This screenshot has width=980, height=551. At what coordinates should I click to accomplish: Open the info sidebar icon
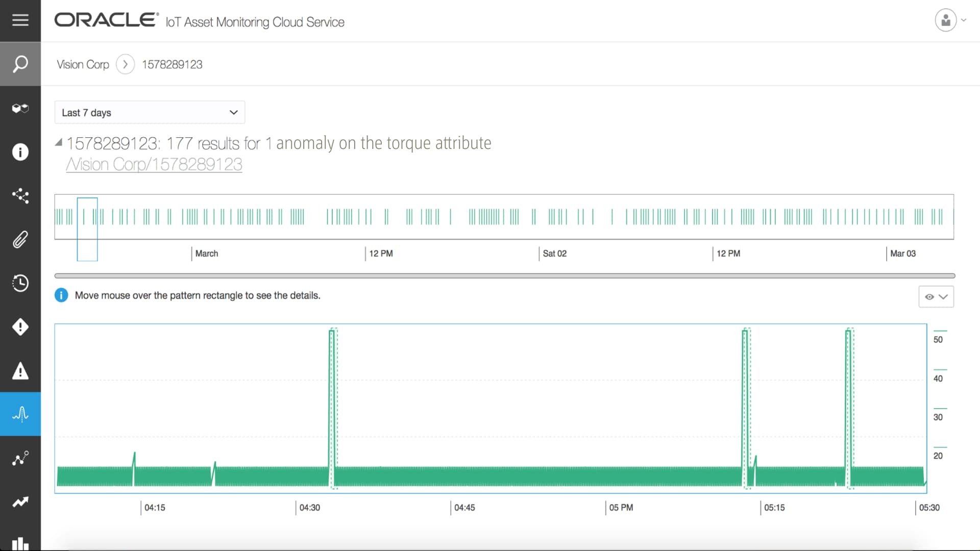20,152
